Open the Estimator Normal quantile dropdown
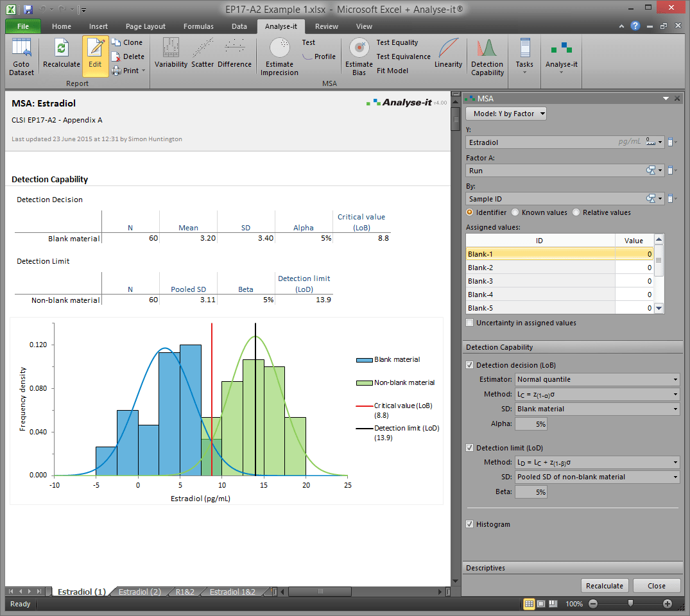The height and width of the screenshot is (616, 690). [x=597, y=379]
